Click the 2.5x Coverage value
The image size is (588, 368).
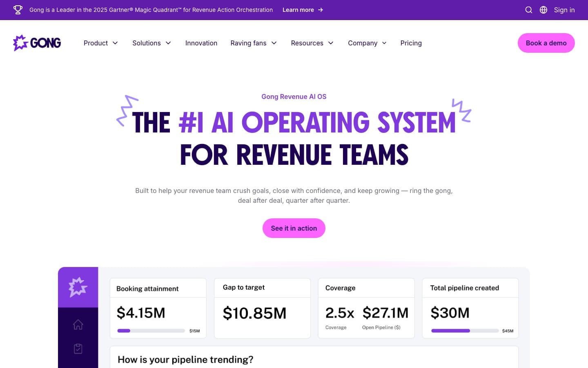point(340,313)
